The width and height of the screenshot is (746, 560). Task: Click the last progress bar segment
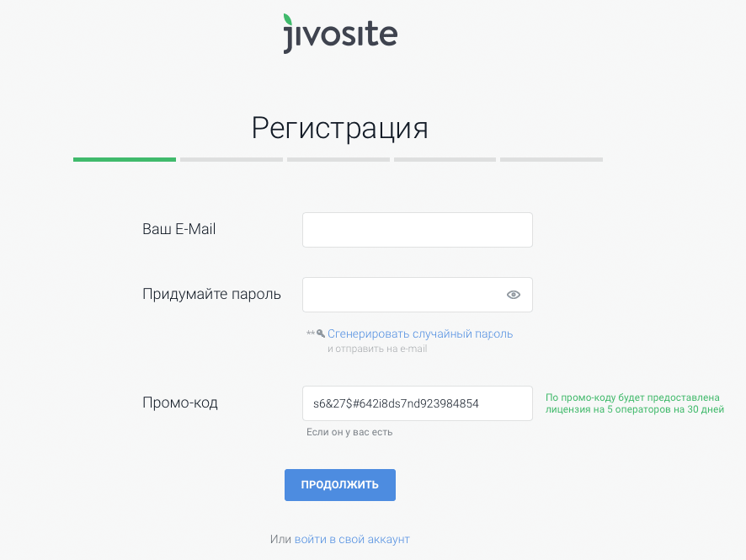click(x=552, y=159)
